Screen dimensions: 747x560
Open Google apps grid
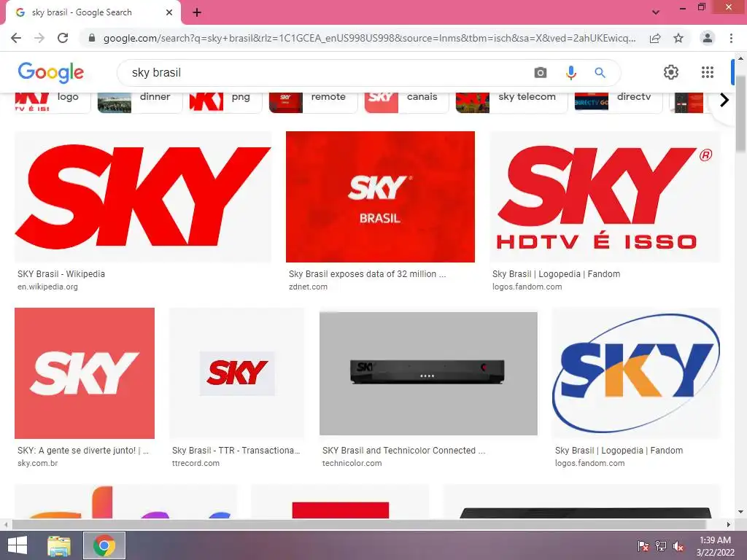708,72
